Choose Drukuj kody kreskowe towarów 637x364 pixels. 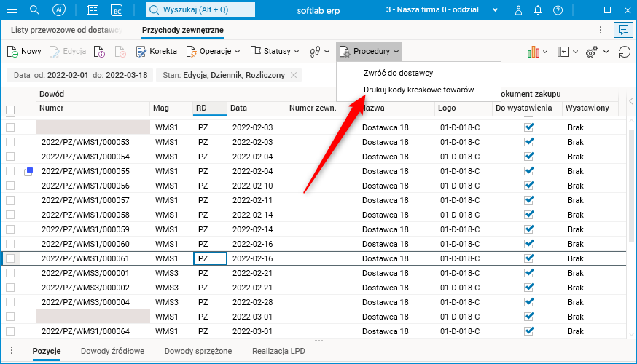pyautogui.click(x=418, y=90)
